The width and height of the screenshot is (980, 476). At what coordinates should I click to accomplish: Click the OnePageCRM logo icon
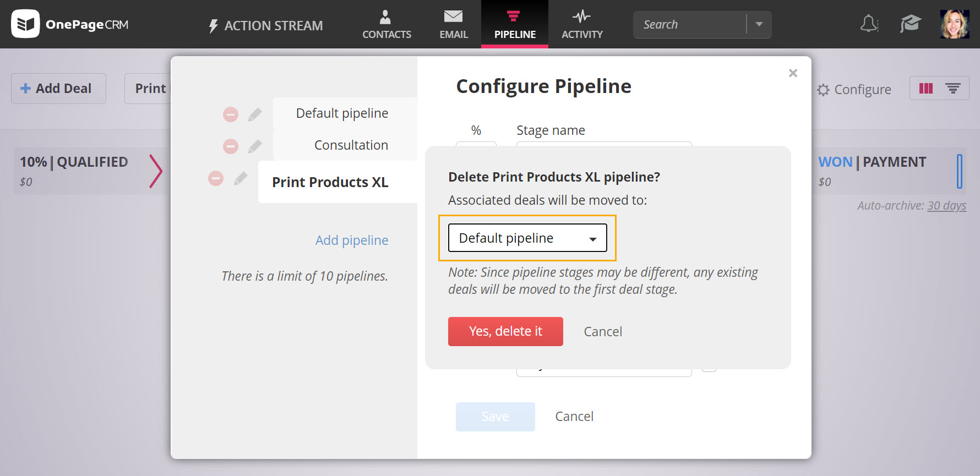coord(25,24)
